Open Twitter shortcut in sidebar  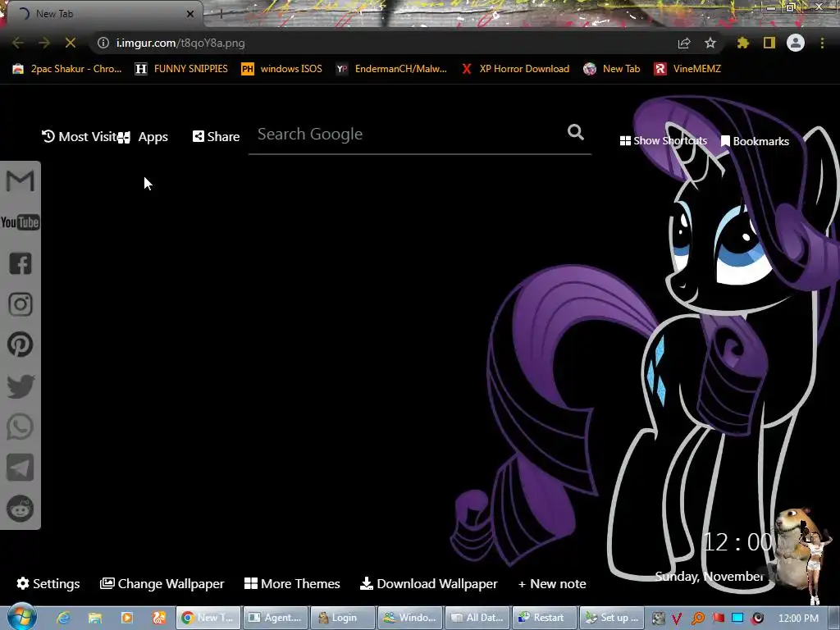click(21, 386)
